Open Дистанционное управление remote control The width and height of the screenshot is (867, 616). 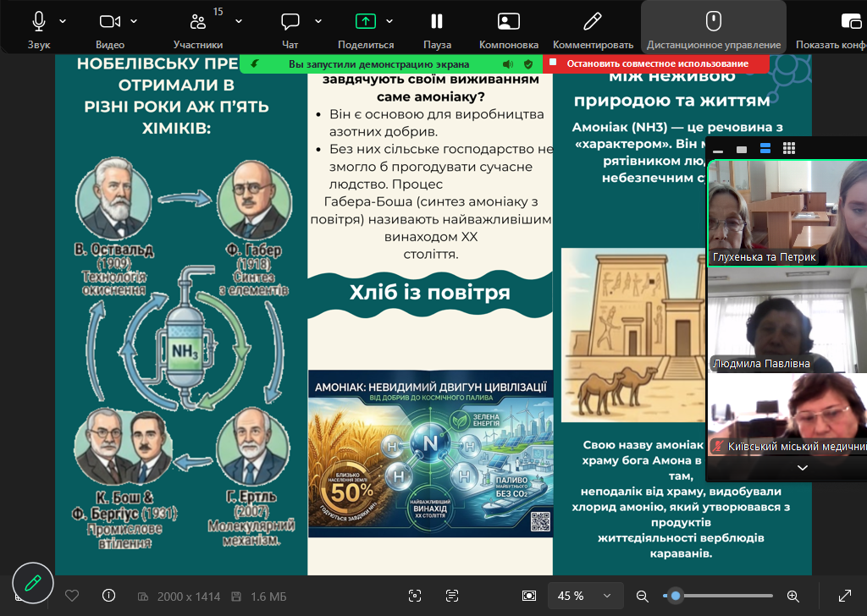tap(713, 27)
